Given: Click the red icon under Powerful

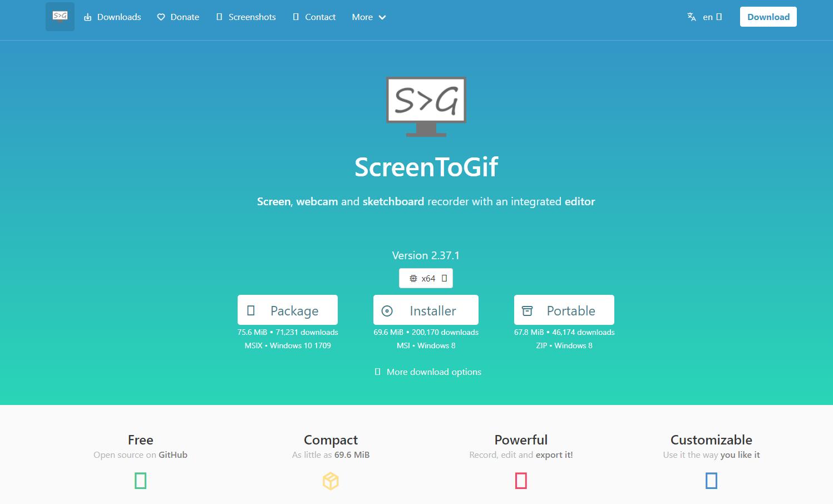Looking at the screenshot, I should point(521,481).
